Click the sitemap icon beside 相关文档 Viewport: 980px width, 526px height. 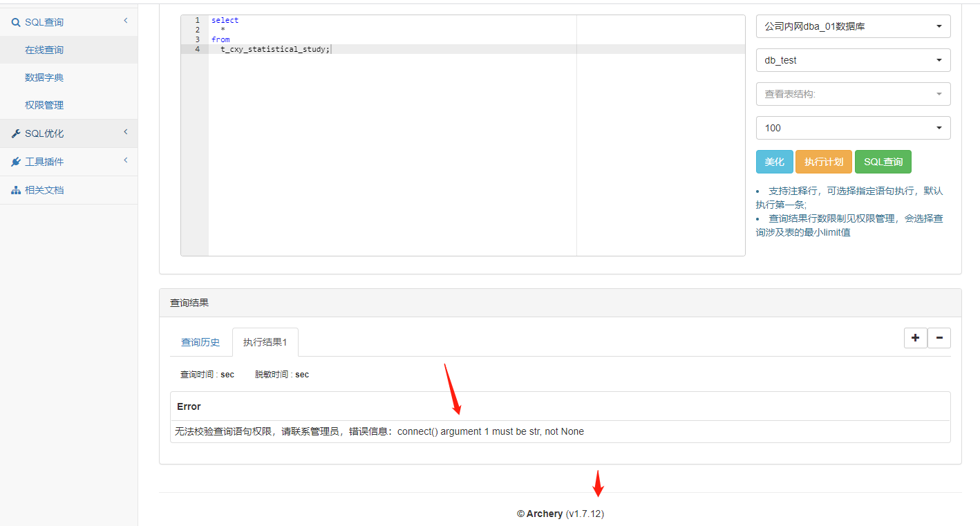[x=16, y=190]
